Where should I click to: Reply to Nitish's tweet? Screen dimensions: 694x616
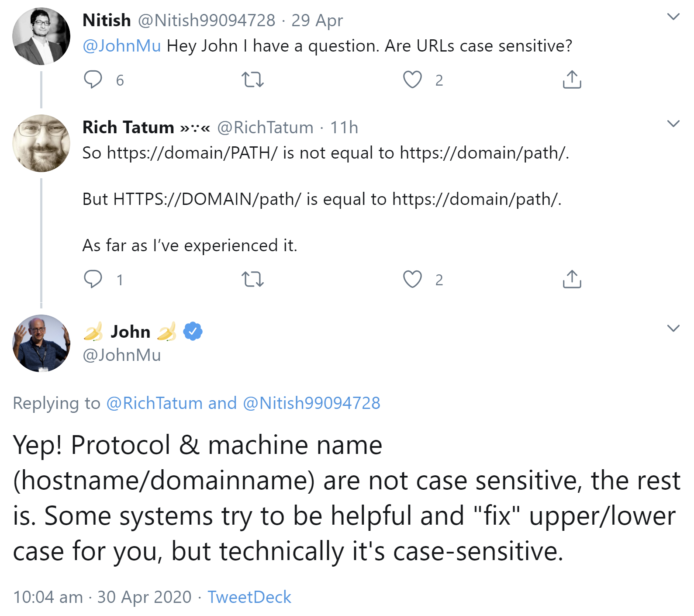(93, 80)
